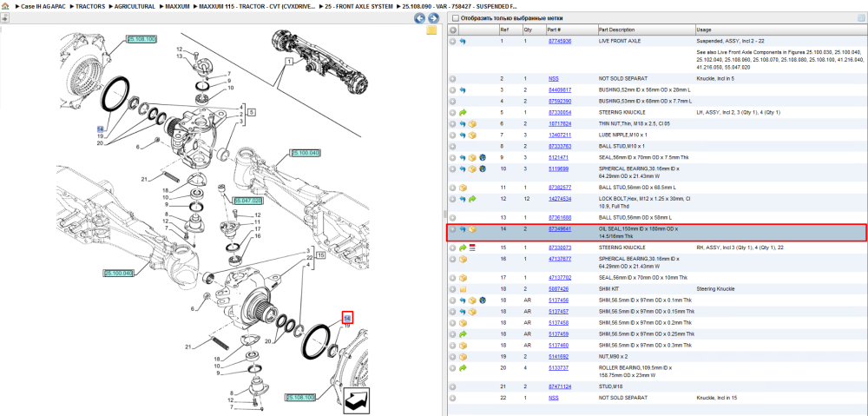
Task: Select 'LIVE FRONT AXLE' description text
Action: pyautogui.click(x=621, y=41)
